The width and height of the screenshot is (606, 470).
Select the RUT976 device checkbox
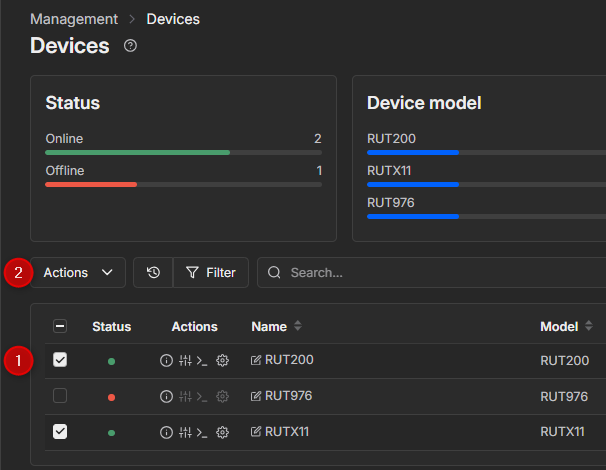pyautogui.click(x=60, y=396)
